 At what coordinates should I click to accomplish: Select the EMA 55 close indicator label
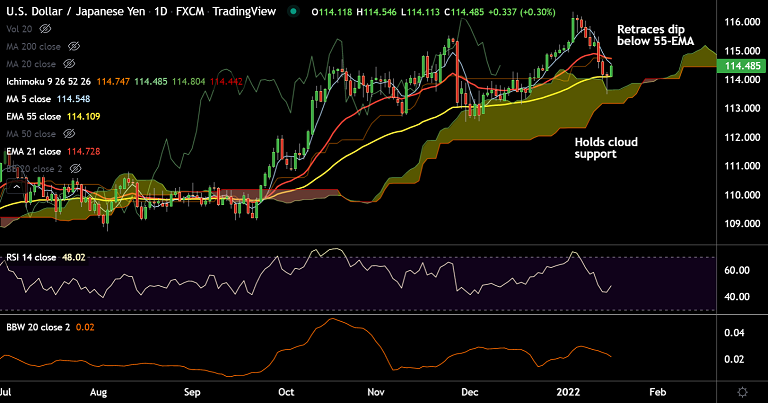click(33, 117)
